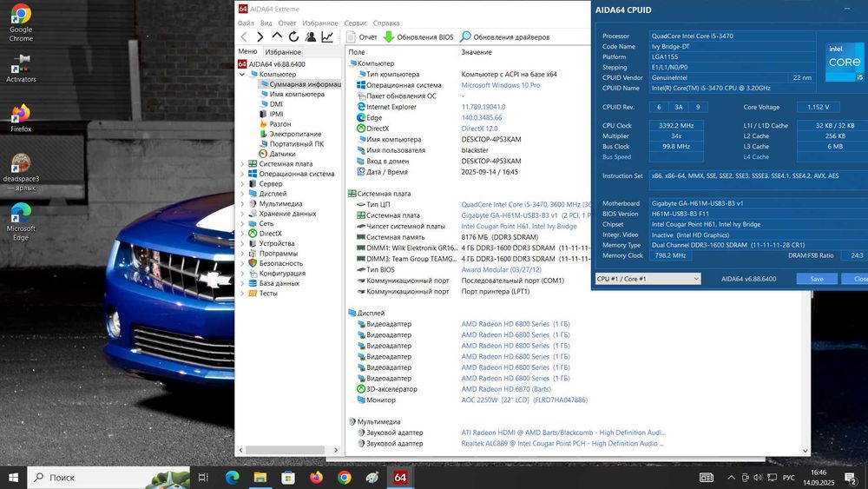The width and height of the screenshot is (868, 489).
Task: Open the Google Chrome desktop shortcut
Action: (x=21, y=23)
